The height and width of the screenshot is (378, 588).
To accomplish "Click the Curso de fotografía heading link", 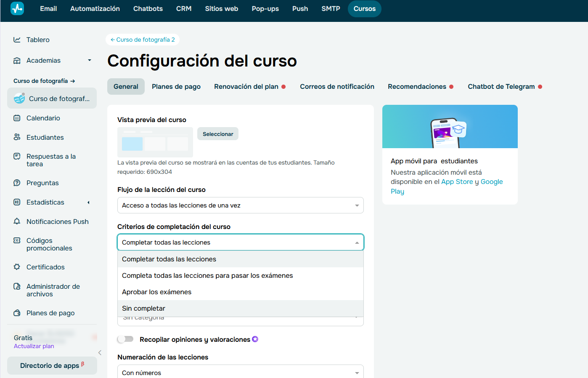I will click(x=44, y=81).
